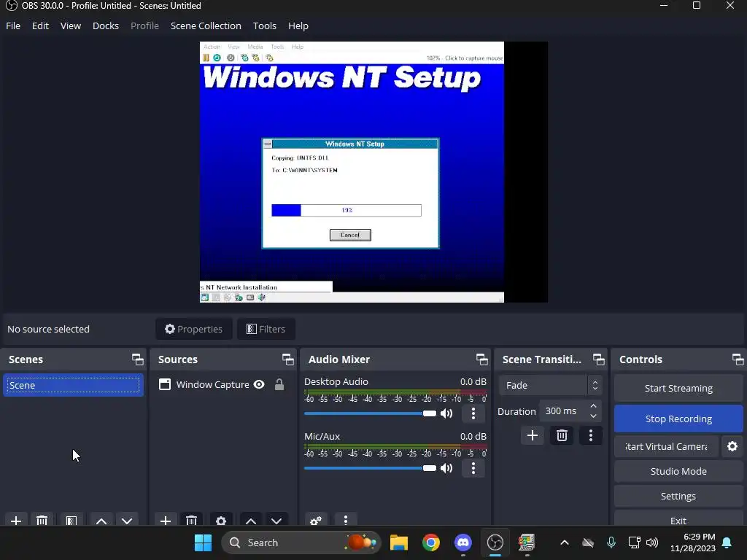Open Desktop Audio three-dot options

pyautogui.click(x=473, y=413)
